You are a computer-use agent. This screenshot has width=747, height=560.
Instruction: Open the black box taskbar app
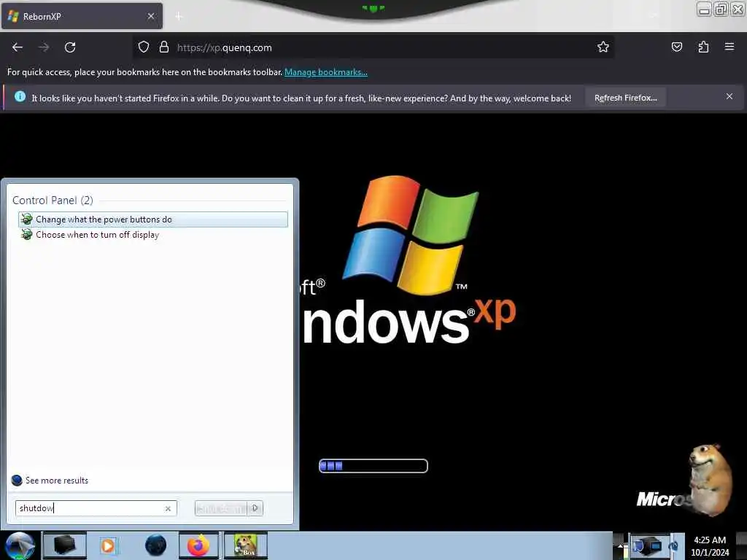pos(64,545)
